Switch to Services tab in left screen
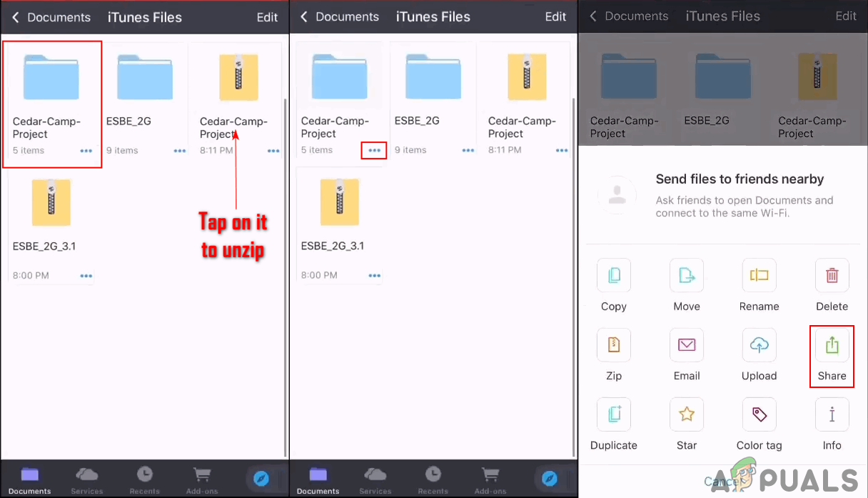The width and height of the screenshot is (868, 498). 86,479
